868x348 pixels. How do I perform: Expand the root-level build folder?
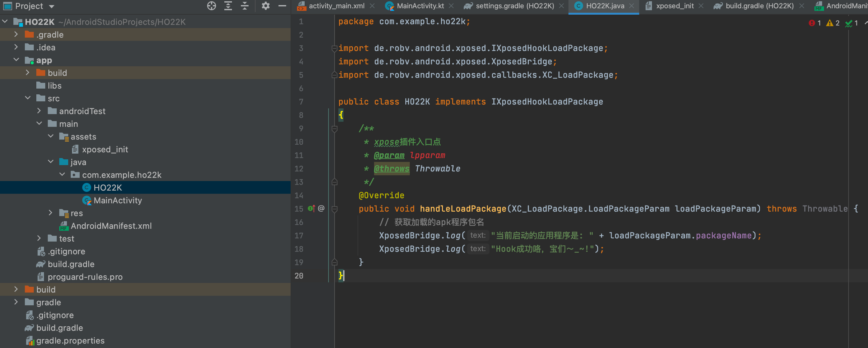pyautogui.click(x=16, y=289)
